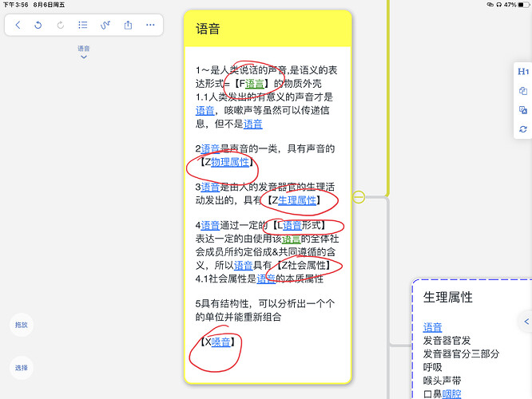Enable the 选择 select mode button

22,367
